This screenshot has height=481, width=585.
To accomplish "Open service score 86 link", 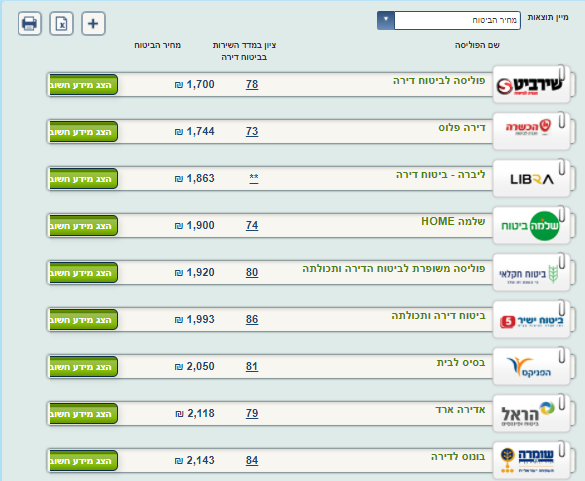I will pos(252,319).
